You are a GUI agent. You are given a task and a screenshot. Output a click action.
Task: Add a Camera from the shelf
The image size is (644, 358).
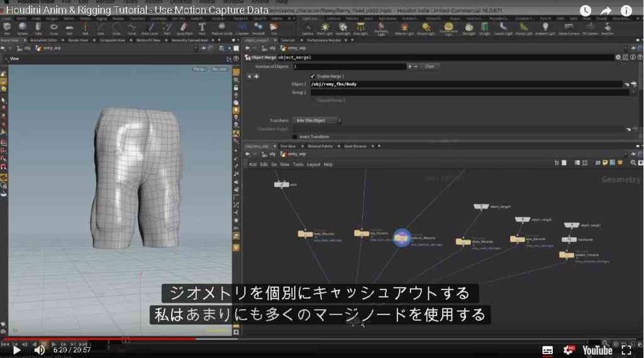(308, 28)
